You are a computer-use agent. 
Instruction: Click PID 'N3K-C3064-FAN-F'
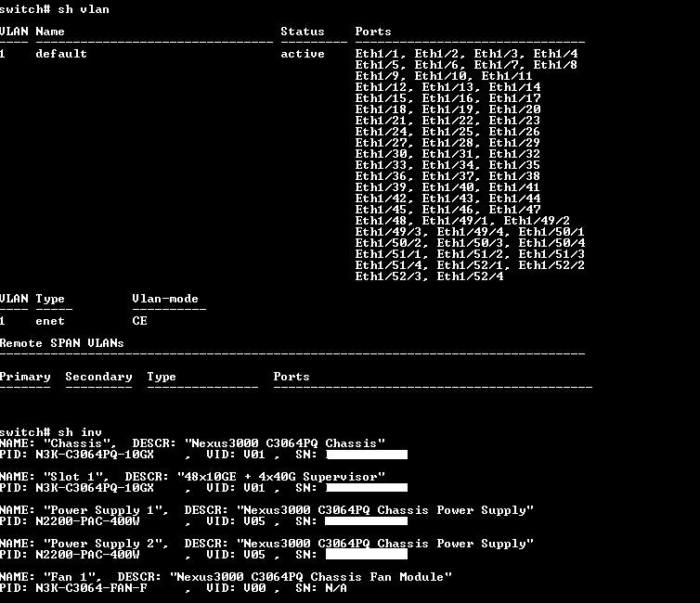click(91, 588)
